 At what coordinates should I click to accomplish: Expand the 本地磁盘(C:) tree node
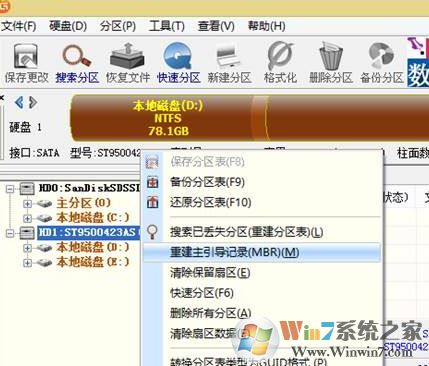coord(27,218)
